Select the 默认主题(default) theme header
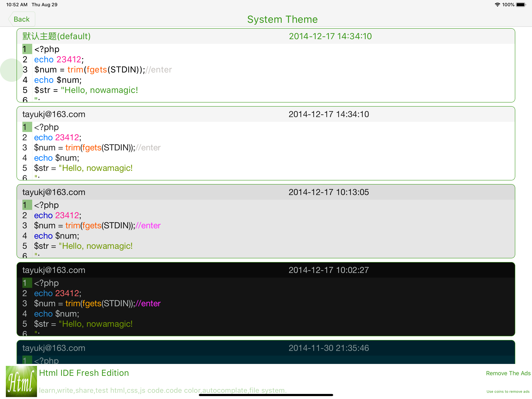This screenshot has width=532, height=399. point(56,36)
